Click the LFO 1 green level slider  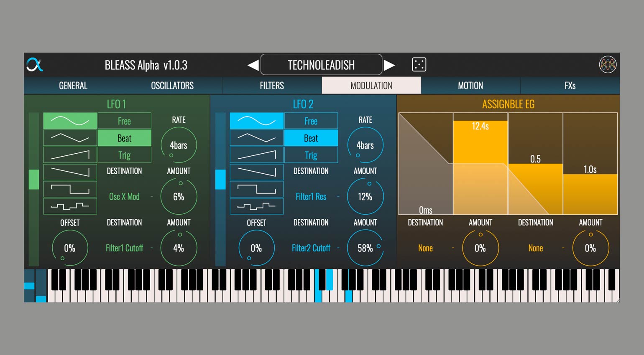(34, 189)
